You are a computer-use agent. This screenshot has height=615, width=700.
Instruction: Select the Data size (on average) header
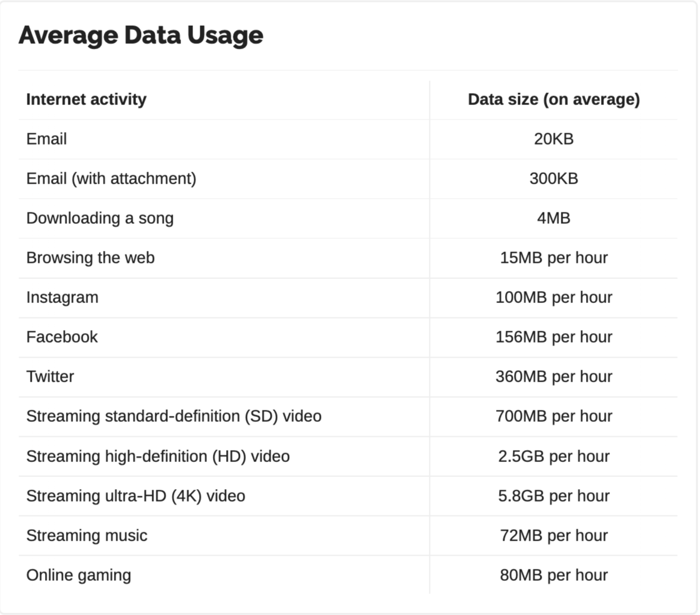[554, 99]
